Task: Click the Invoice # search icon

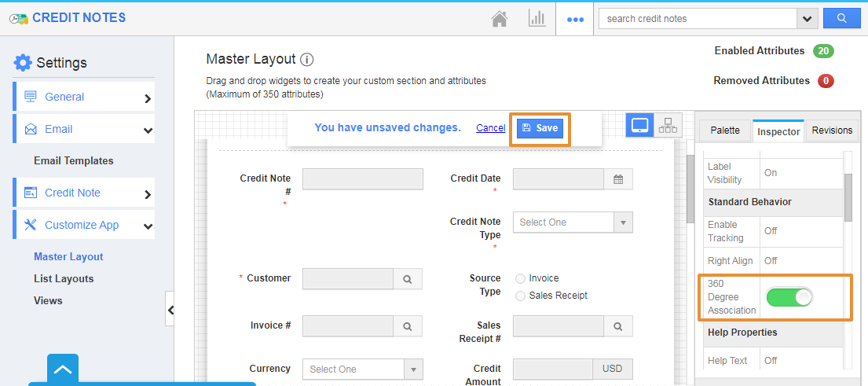Action: click(408, 326)
